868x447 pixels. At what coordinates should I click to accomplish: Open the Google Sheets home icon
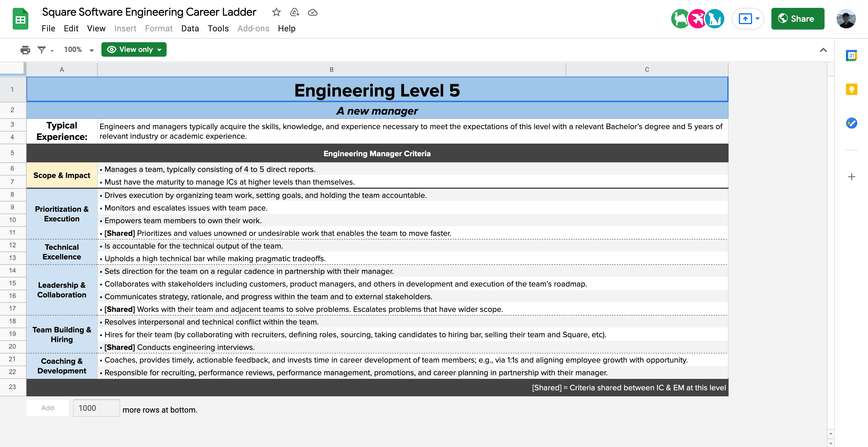[x=20, y=19]
